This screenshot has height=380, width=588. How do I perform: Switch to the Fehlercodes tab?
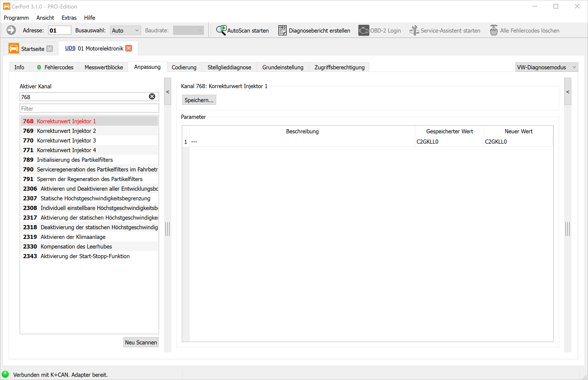(55, 67)
